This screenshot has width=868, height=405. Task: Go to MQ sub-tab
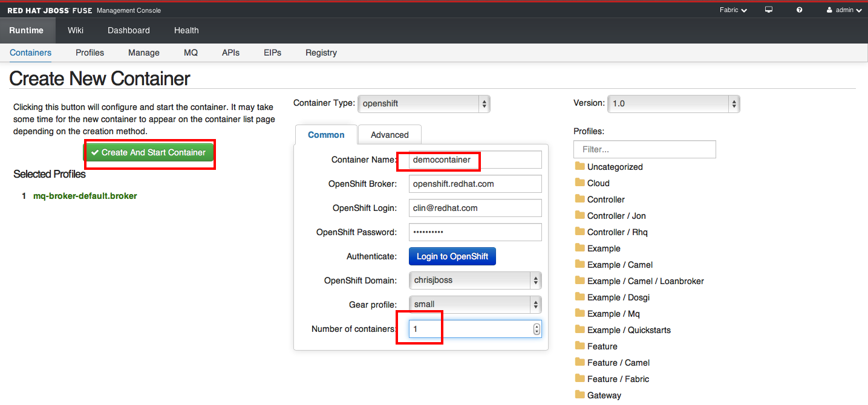point(191,53)
